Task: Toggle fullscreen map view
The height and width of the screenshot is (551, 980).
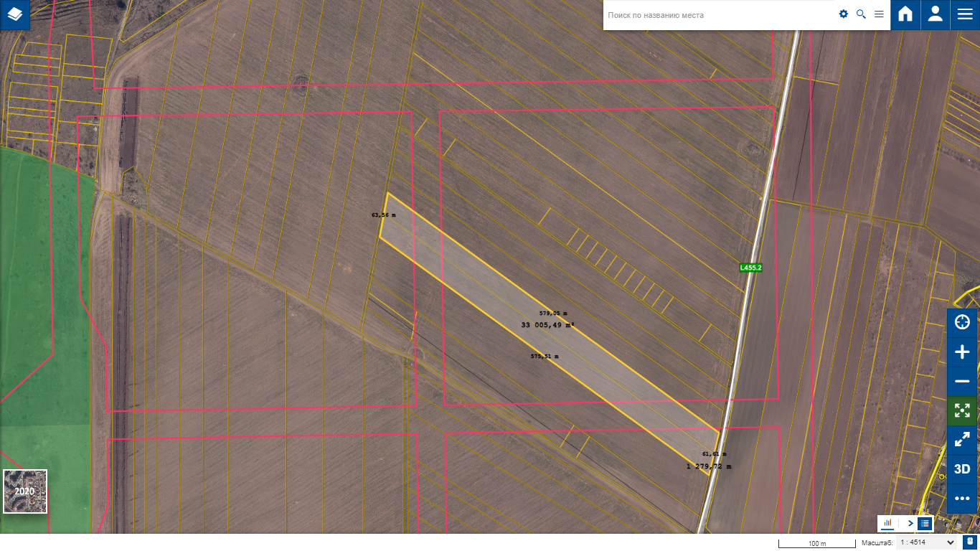Action: [x=962, y=440]
